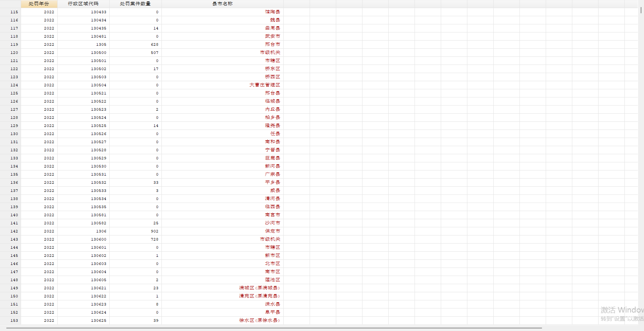Select row number 119
Screen dimensions: 644x331
pos(10,45)
